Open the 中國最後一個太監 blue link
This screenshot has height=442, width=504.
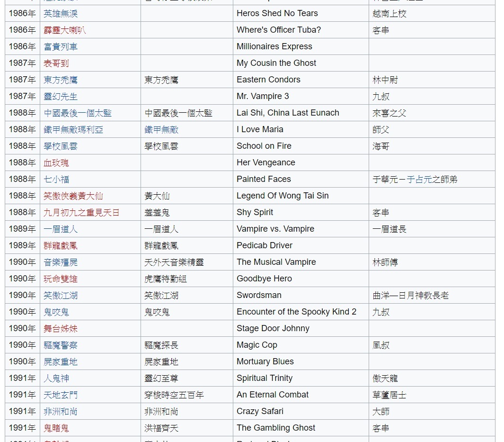click(78, 113)
